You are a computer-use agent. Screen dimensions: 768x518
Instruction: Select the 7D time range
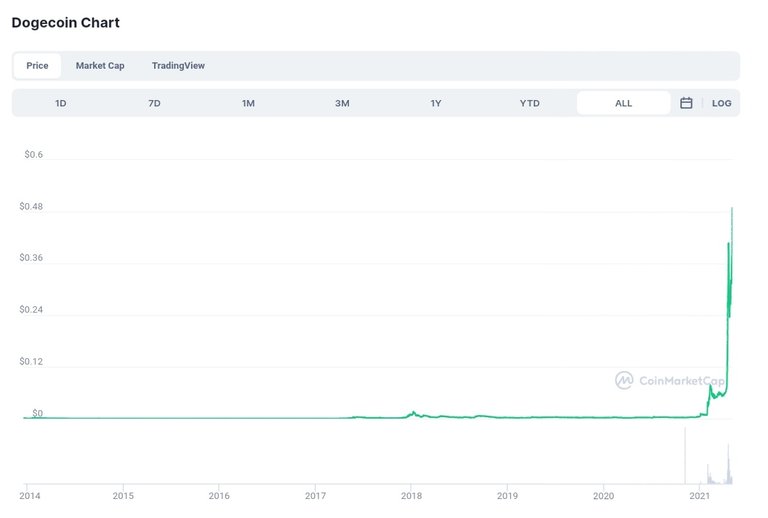click(x=154, y=103)
